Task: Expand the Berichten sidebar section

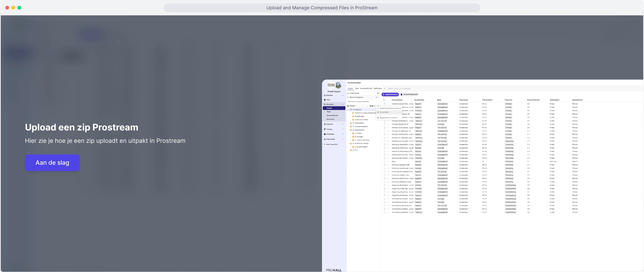Action: [x=343, y=95]
